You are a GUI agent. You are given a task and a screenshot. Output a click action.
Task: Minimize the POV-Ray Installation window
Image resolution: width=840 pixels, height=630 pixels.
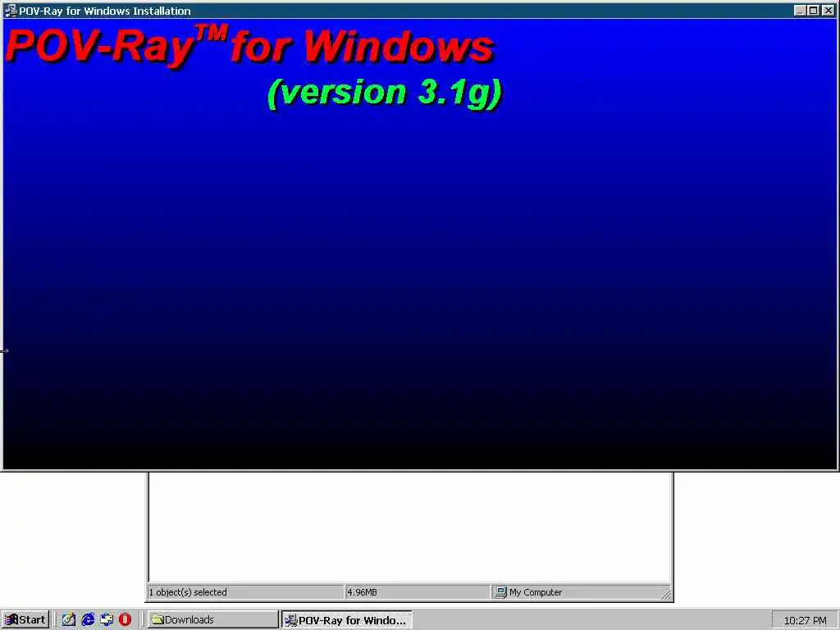click(800, 10)
